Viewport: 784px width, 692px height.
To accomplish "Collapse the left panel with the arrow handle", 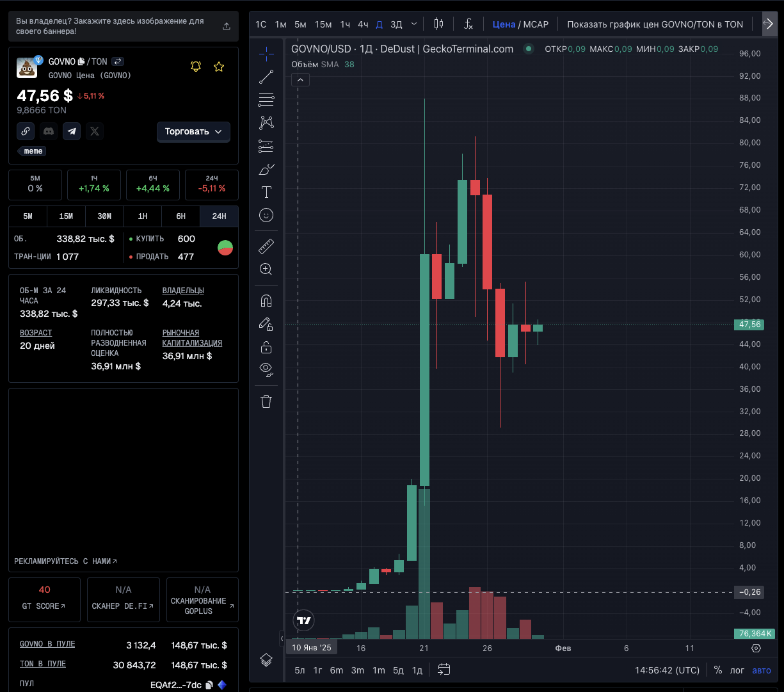I will pos(282,638).
